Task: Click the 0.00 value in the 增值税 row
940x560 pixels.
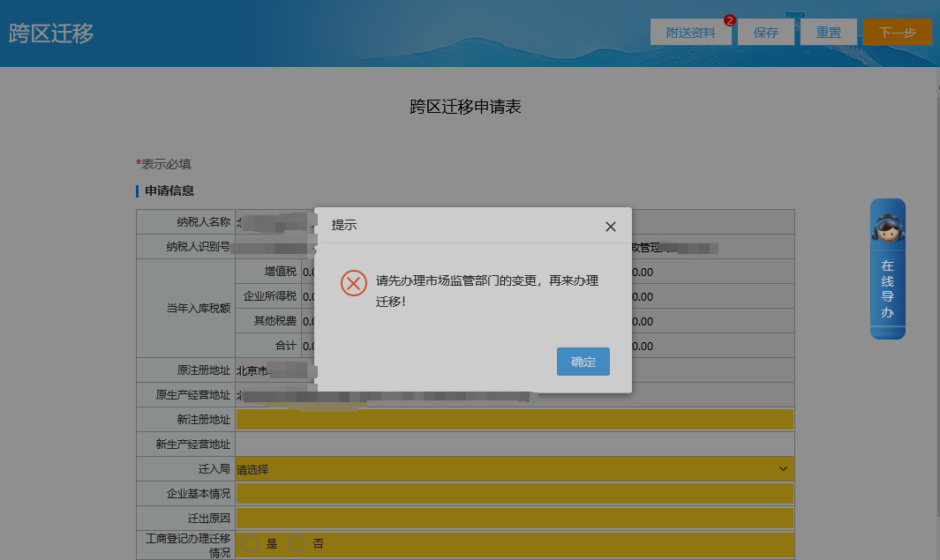Action: [x=642, y=272]
